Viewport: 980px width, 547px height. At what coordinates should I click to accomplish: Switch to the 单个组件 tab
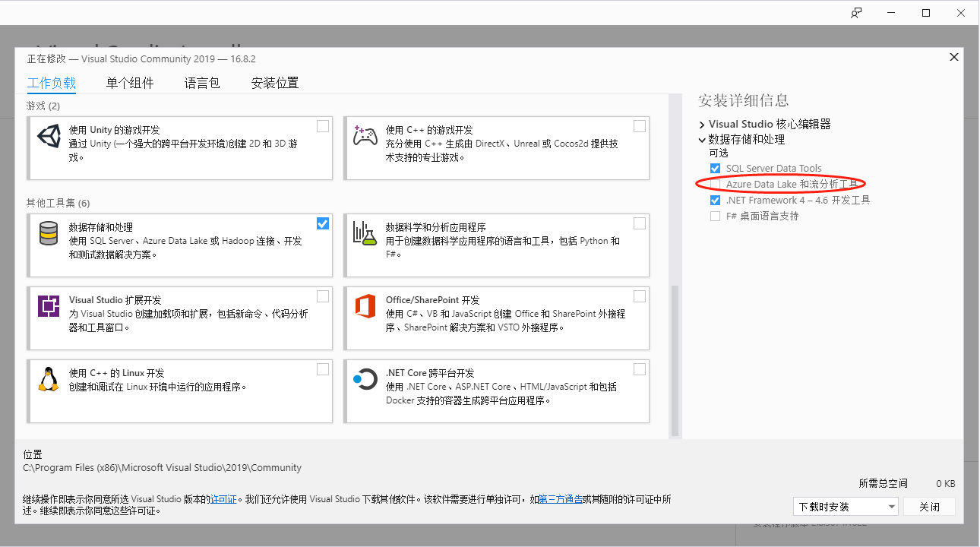click(130, 83)
